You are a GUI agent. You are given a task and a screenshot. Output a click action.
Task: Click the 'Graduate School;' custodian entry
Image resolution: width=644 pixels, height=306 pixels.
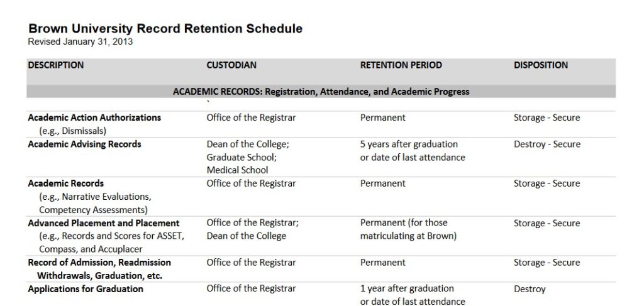coord(239,158)
